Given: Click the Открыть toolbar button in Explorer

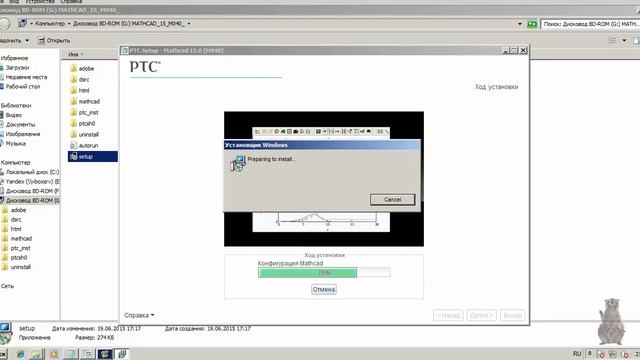Looking at the screenshot, I should pos(54,40).
